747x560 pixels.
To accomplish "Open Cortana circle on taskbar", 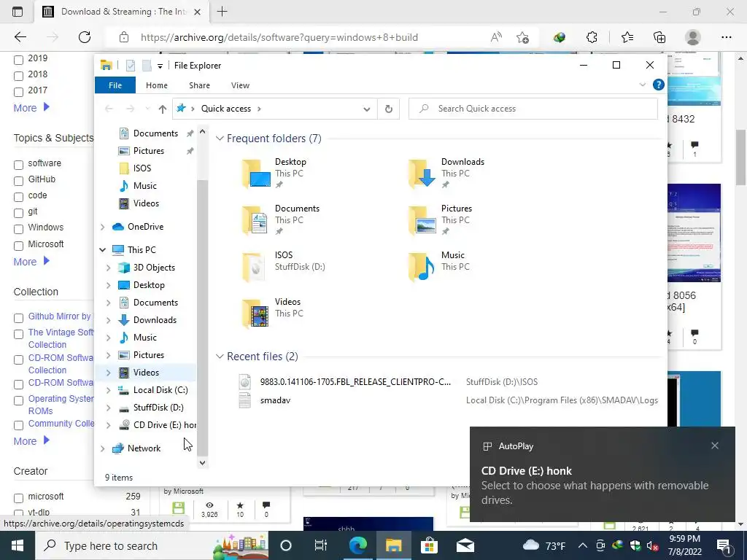I will [x=285, y=545].
